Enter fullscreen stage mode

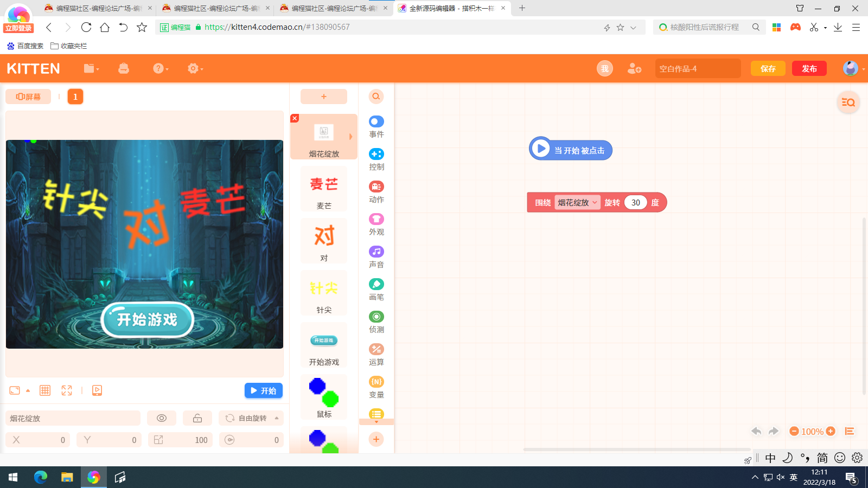pos(67,390)
